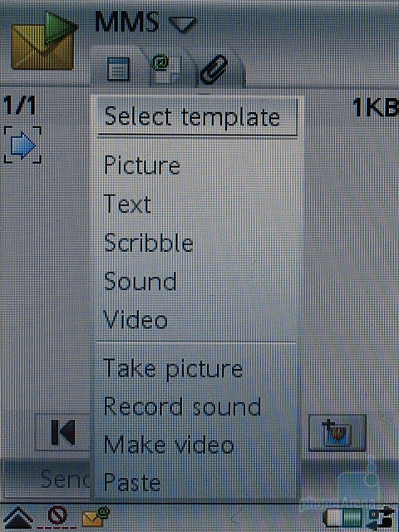This screenshot has width=399, height=532.
Task: Go to the first slide button
Action: point(63,432)
